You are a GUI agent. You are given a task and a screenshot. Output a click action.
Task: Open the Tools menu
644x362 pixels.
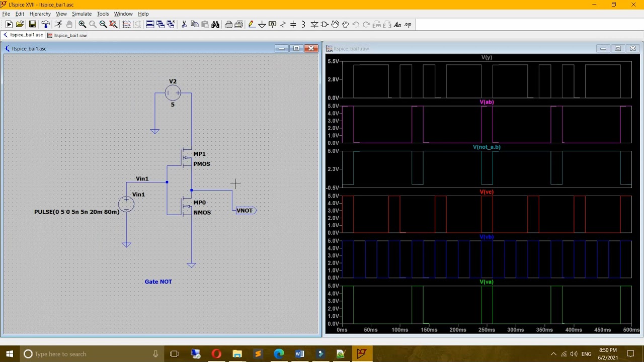click(x=103, y=14)
